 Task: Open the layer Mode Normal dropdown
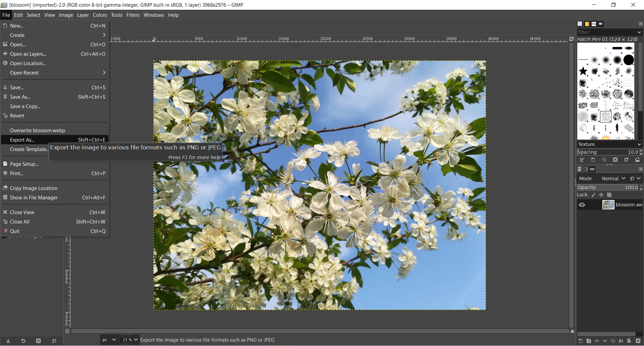pyautogui.click(x=613, y=179)
